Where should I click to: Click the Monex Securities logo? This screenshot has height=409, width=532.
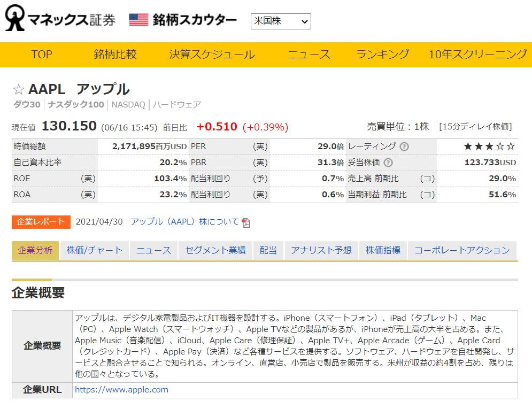click(x=60, y=18)
